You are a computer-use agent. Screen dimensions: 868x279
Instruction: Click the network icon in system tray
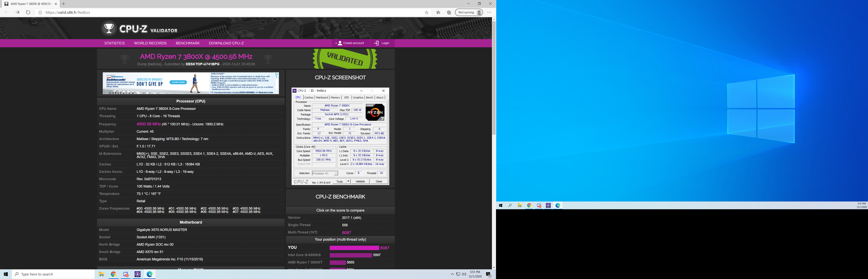tap(458, 274)
